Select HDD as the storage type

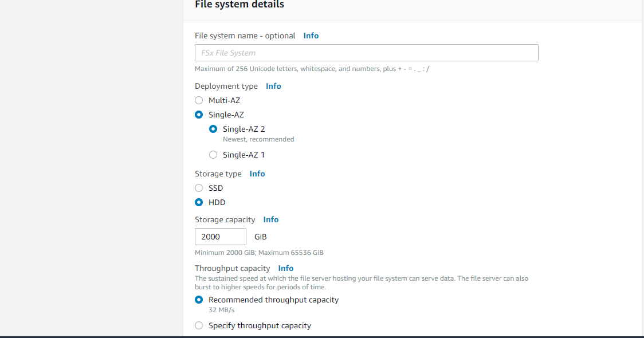coord(199,202)
